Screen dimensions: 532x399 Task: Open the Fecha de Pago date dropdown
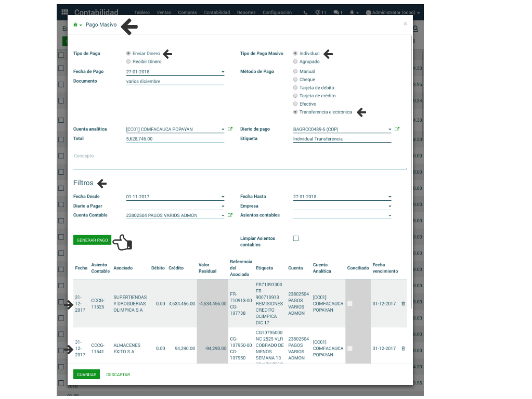223,72
